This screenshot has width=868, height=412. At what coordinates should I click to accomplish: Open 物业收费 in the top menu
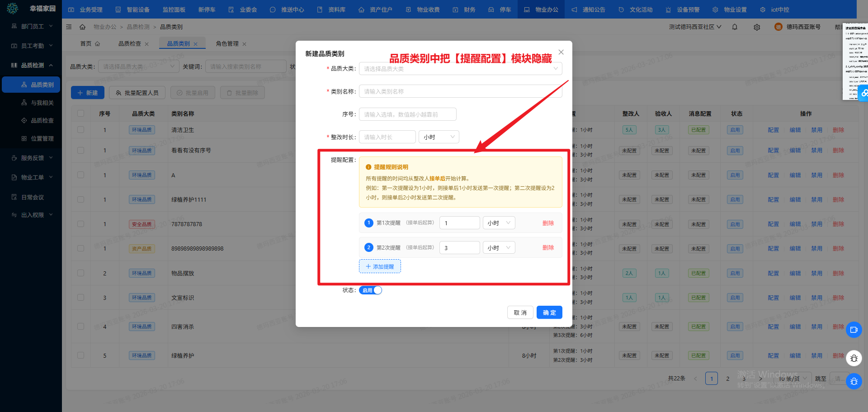point(423,9)
